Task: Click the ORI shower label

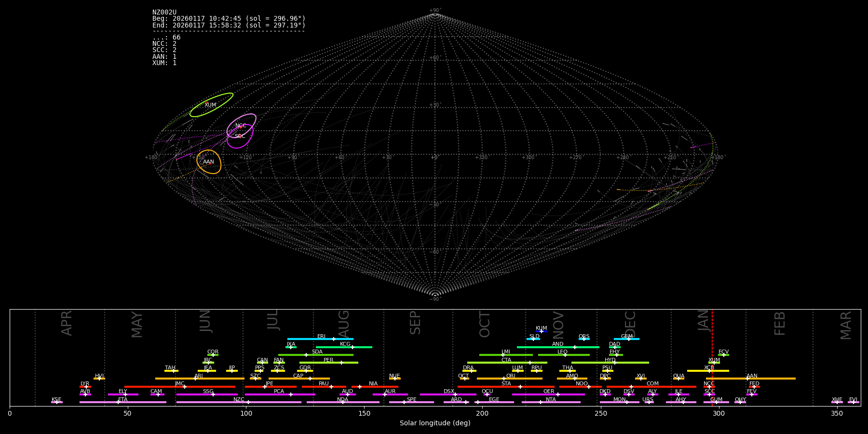Action: pos(511,376)
